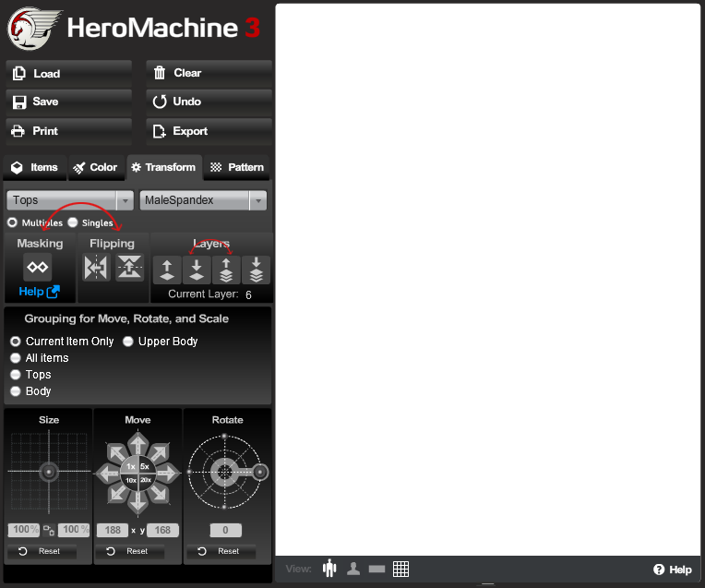
Task: Set move increment to 5x
Action: click(145, 466)
